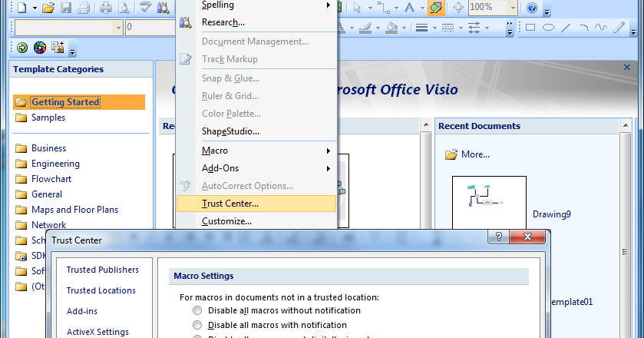This screenshot has width=644, height=338.
Task: Select the Samples template category
Action: (x=40, y=118)
